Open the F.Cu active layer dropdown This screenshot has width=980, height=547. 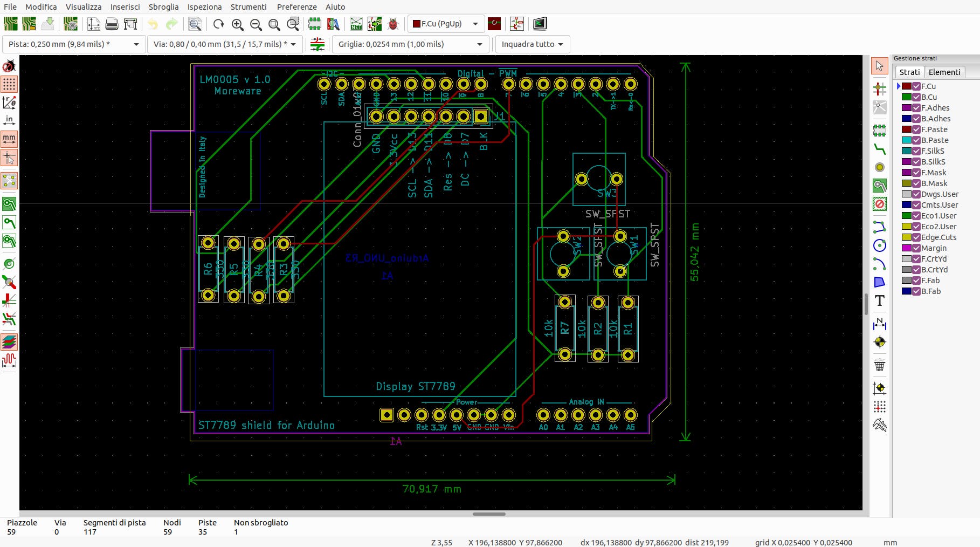click(446, 24)
